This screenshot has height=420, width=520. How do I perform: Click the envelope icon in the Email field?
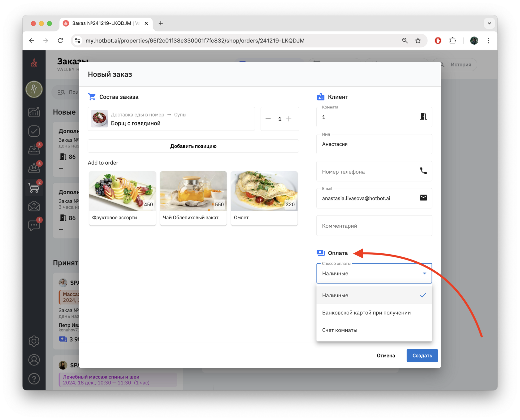click(x=423, y=198)
